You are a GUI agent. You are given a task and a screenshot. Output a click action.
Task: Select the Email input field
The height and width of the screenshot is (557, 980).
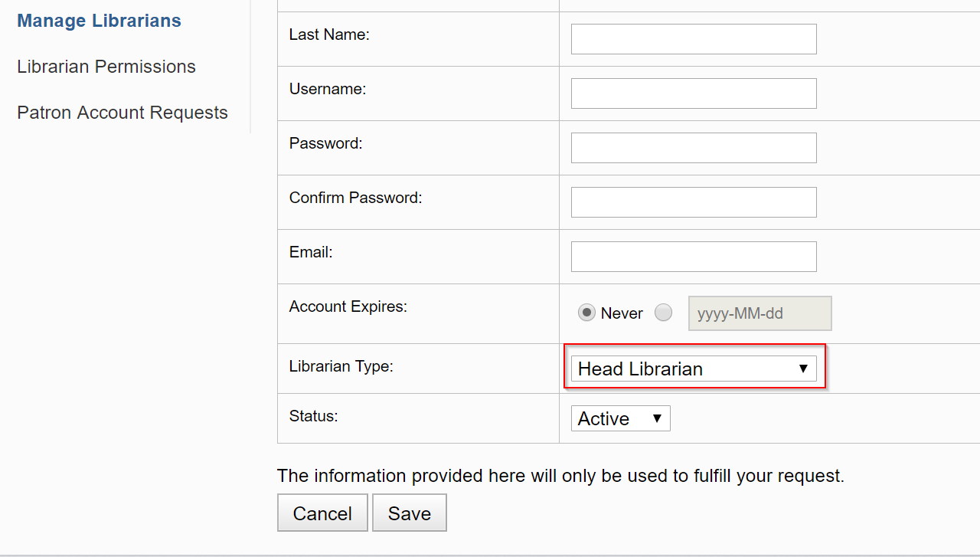(693, 256)
